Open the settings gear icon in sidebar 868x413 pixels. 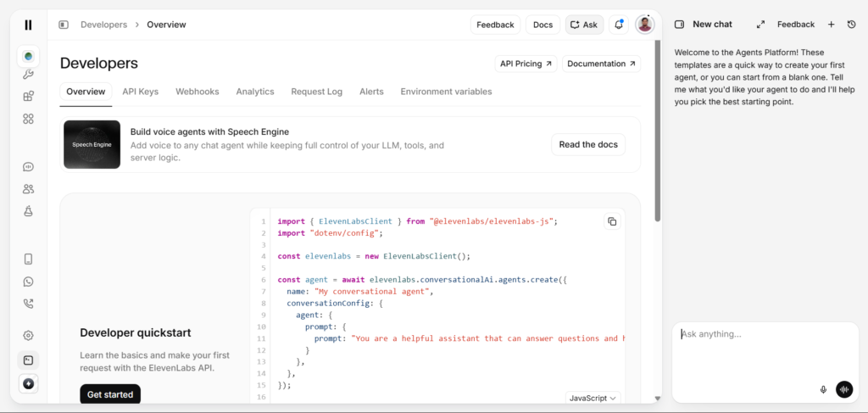click(x=28, y=336)
